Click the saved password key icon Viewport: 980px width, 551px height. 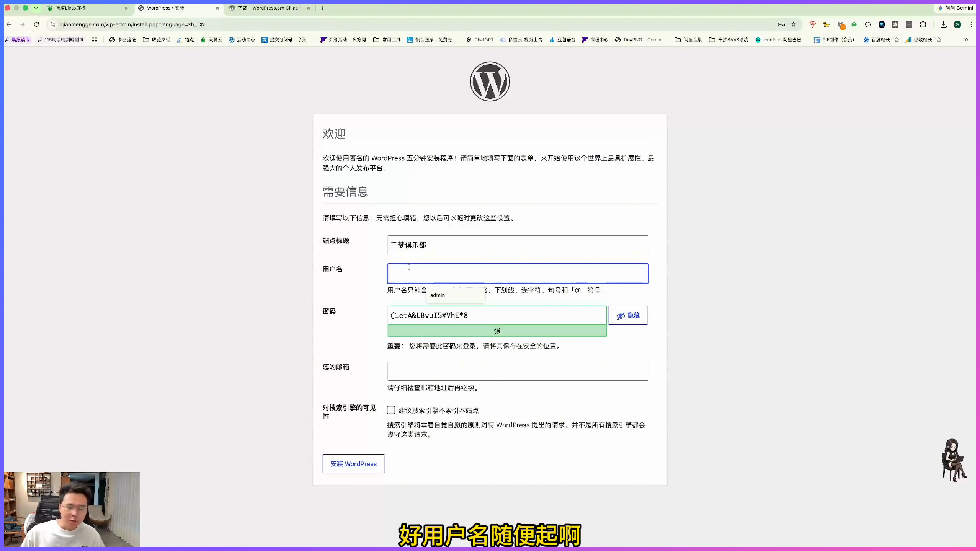[781, 24]
